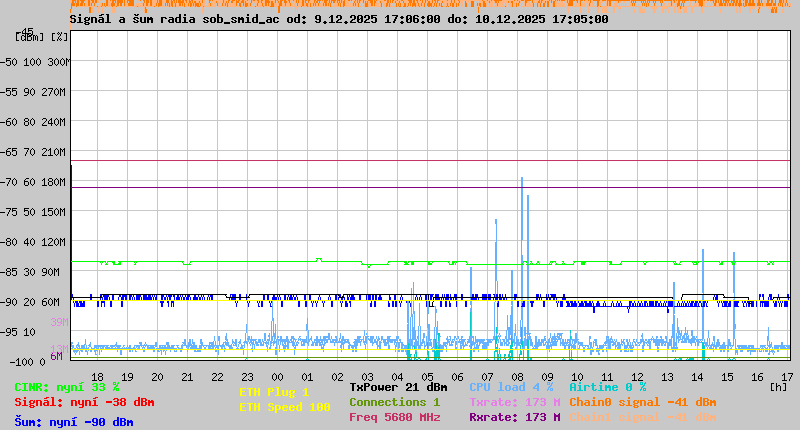
Task: Click the graph title "Signál a šum radia sob_smid_ac"
Action: tap(174, 19)
